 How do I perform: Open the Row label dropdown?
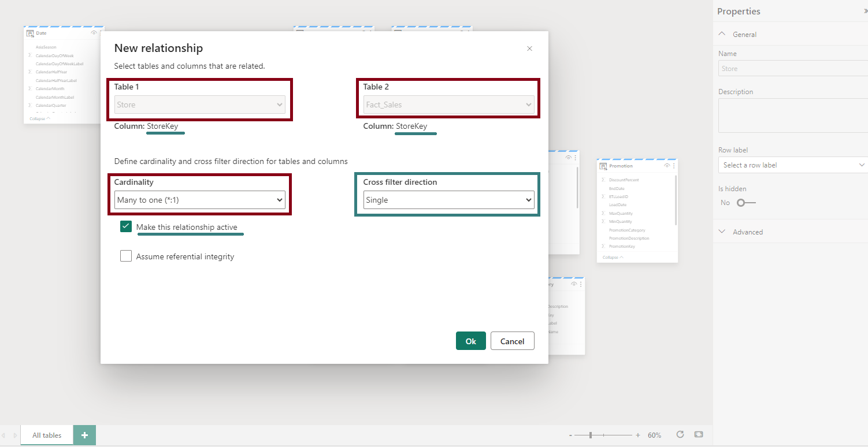793,165
